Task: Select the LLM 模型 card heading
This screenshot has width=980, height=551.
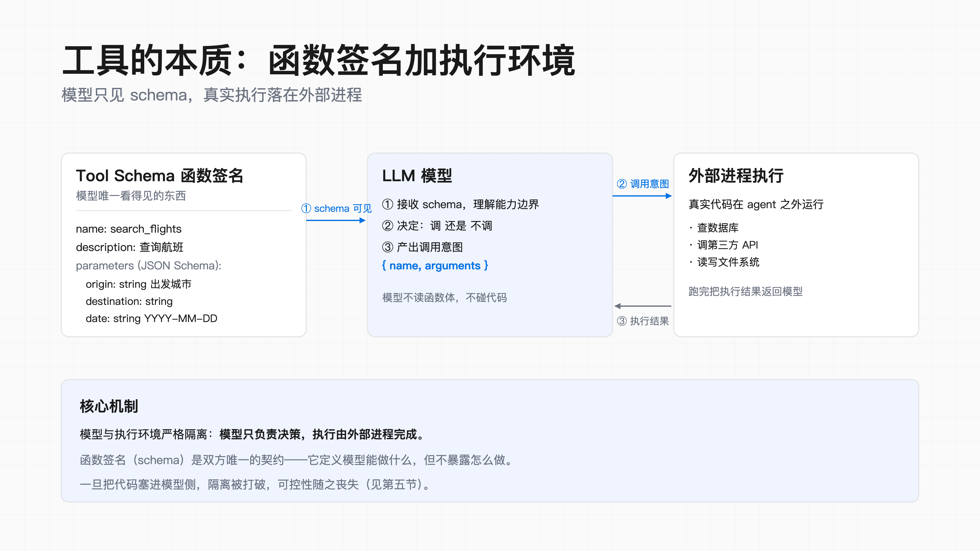Action: (x=417, y=176)
